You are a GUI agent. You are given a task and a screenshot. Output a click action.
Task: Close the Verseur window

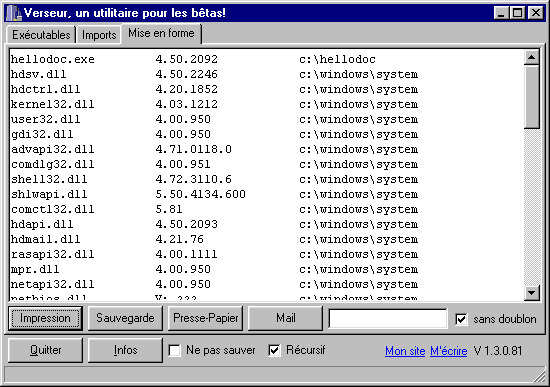536,13
